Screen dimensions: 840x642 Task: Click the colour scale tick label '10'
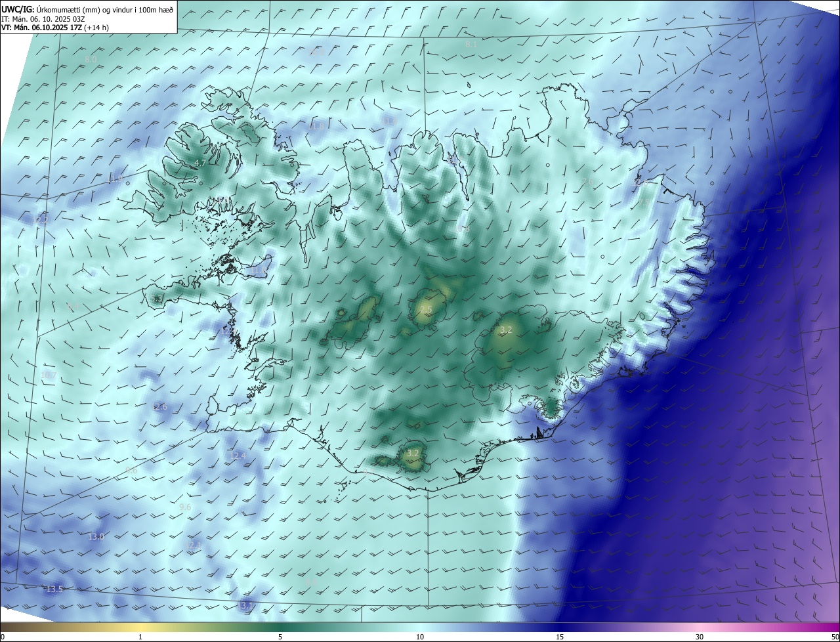click(x=420, y=637)
